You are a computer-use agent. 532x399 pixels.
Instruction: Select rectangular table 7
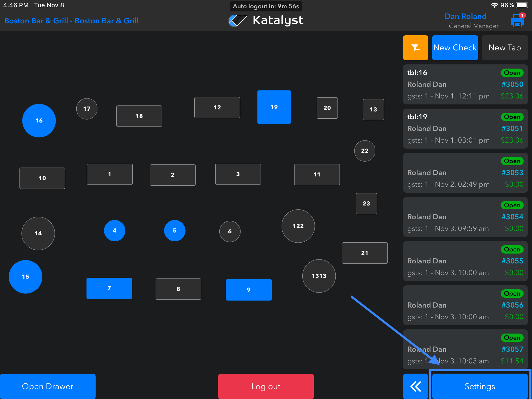[x=109, y=288]
